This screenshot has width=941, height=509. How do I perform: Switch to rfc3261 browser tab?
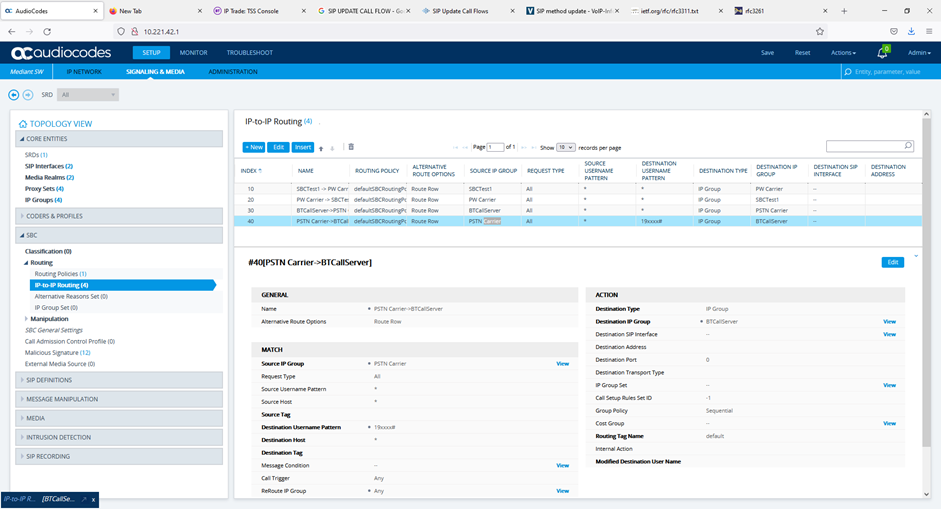(781, 11)
